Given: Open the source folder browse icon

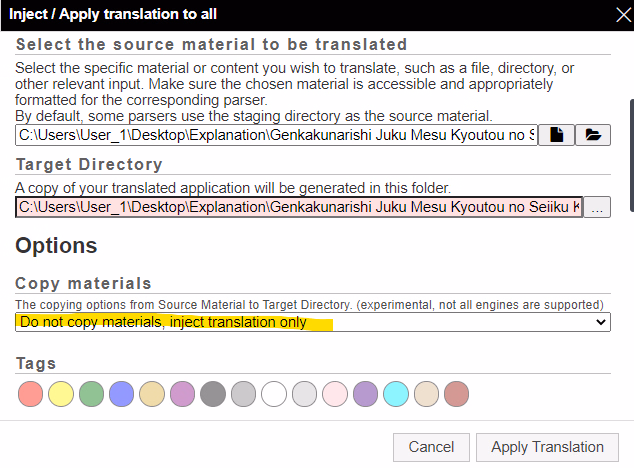Looking at the screenshot, I should (x=593, y=135).
